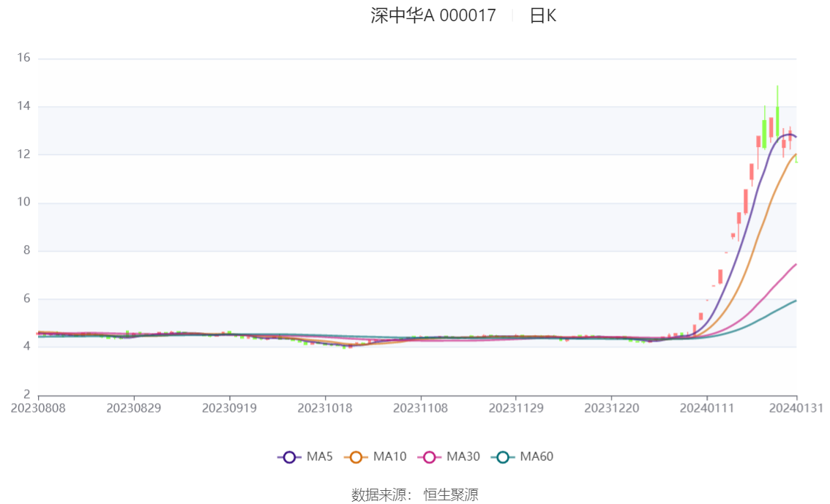
Task: Click the chart title 深中华A 000017
Action: pyautogui.click(x=433, y=16)
